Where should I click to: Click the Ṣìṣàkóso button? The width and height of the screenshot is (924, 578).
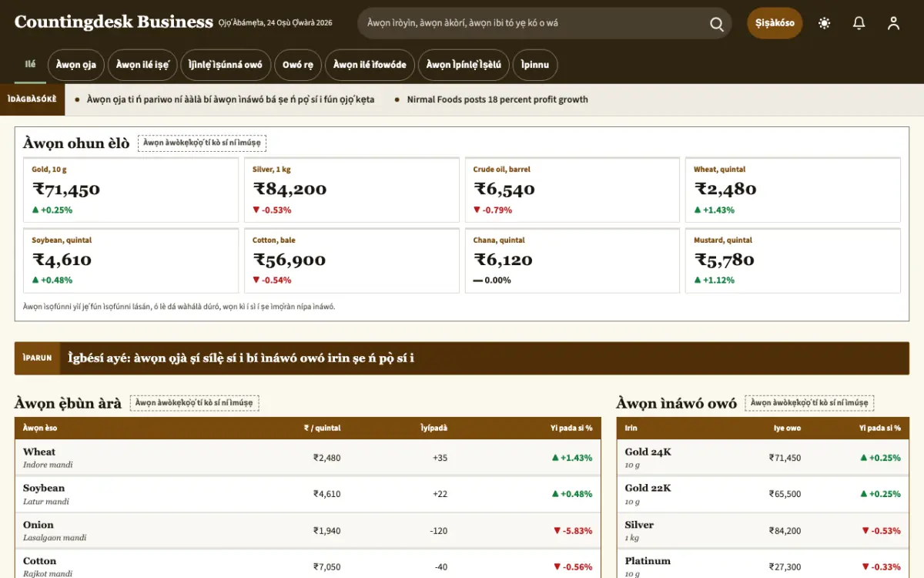775,23
